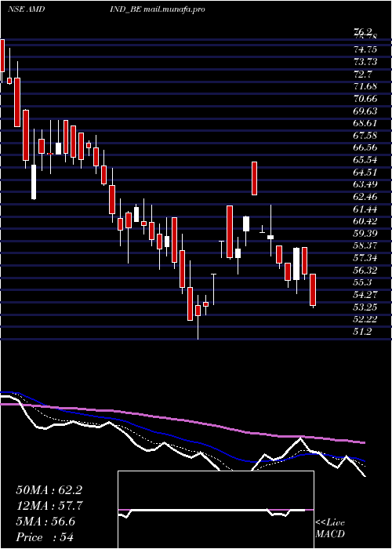
Task: Click the 70.66 price axis label
Action: coord(365,99)
